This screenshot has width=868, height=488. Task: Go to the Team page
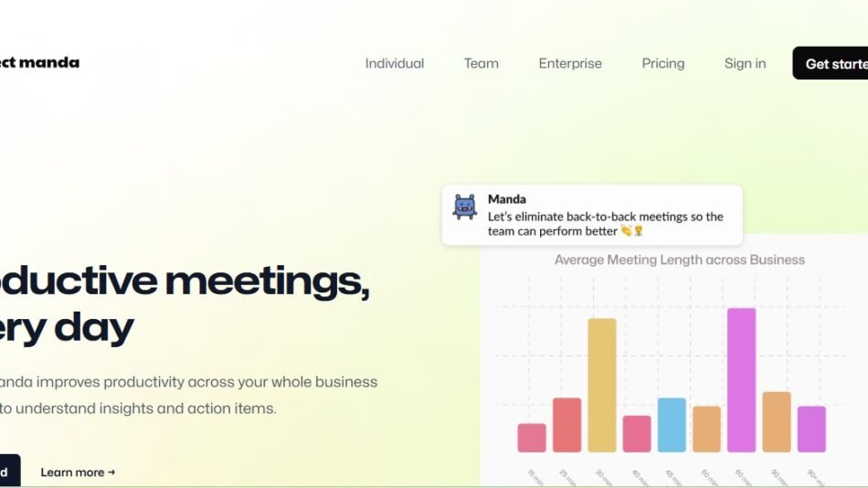[481, 63]
